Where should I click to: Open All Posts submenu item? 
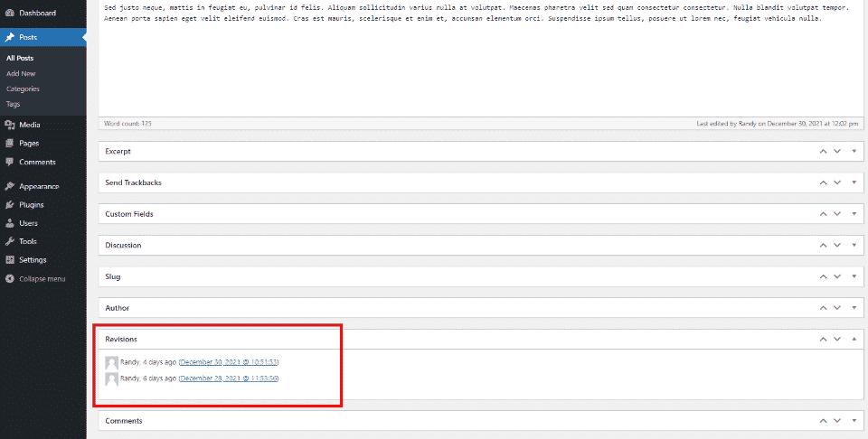(20, 58)
